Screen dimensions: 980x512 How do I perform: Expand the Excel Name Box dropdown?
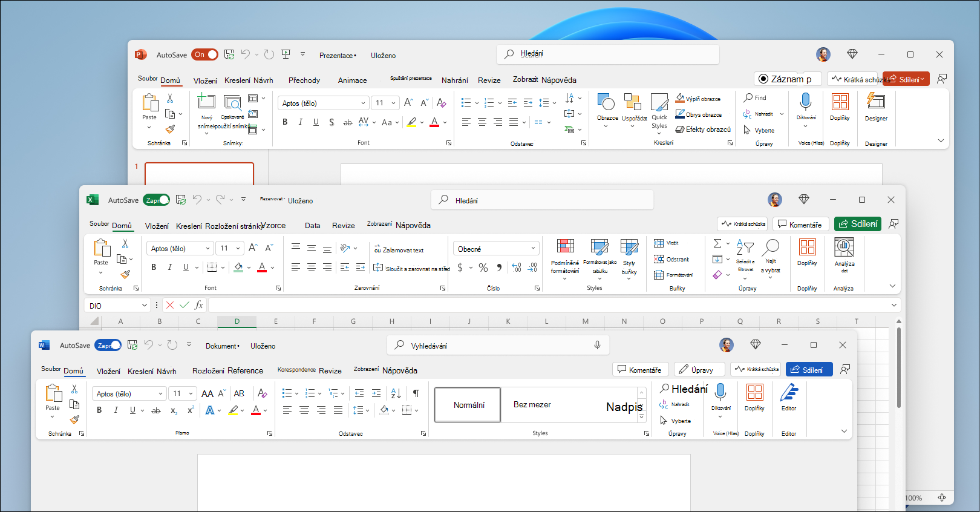pyautogui.click(x=144, y=305)
